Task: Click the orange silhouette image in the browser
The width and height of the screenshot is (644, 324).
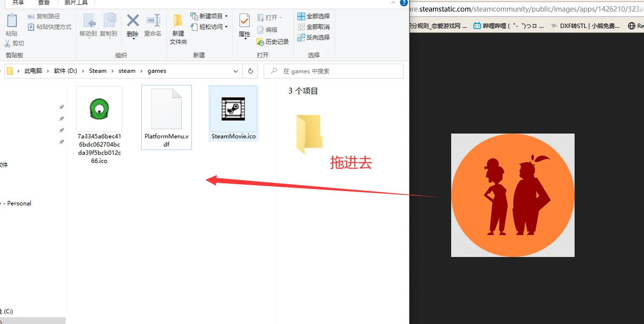Action: point(513,195)
